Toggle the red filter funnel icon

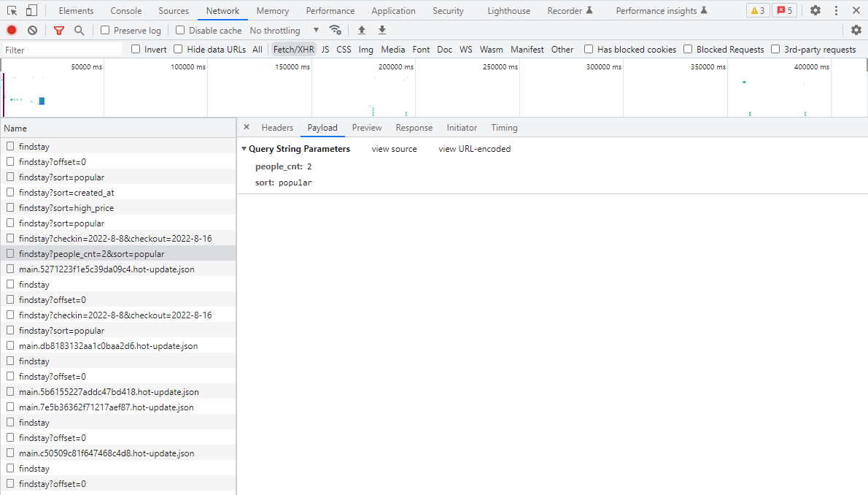(x=58, y=31)
